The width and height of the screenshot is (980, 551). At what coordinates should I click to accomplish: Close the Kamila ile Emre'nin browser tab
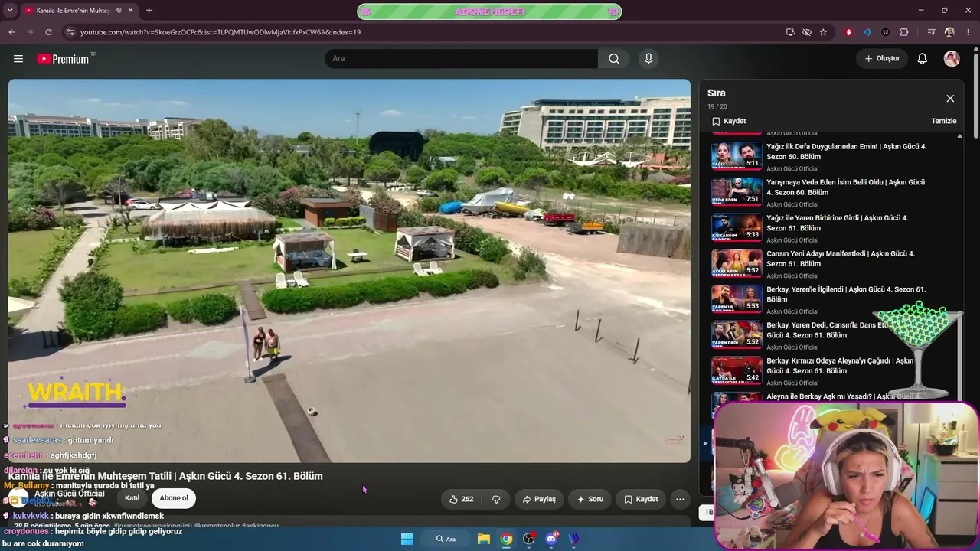pyautogui.click(x=131, y=11)
